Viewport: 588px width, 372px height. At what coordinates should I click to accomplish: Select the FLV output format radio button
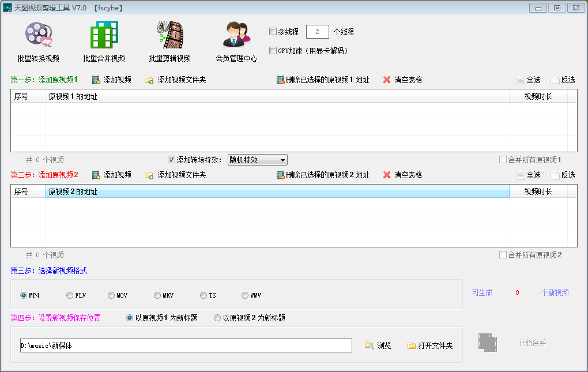pos(69,295)
